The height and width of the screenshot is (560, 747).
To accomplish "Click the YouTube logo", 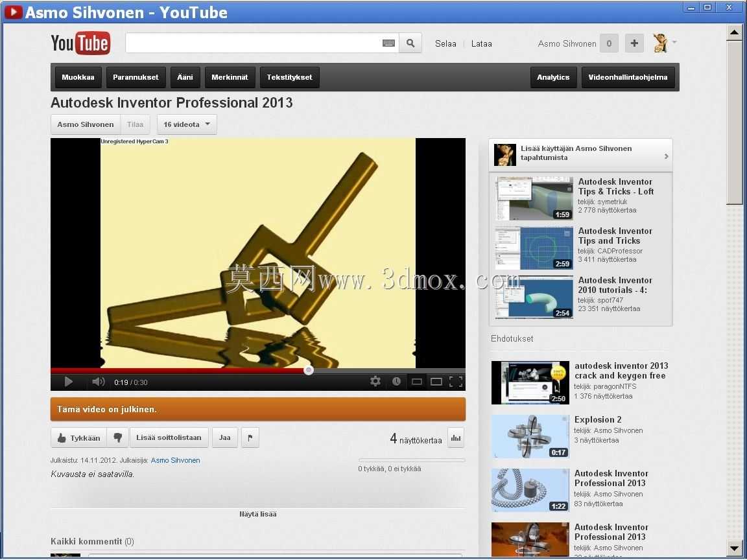I will coord(80,43).
